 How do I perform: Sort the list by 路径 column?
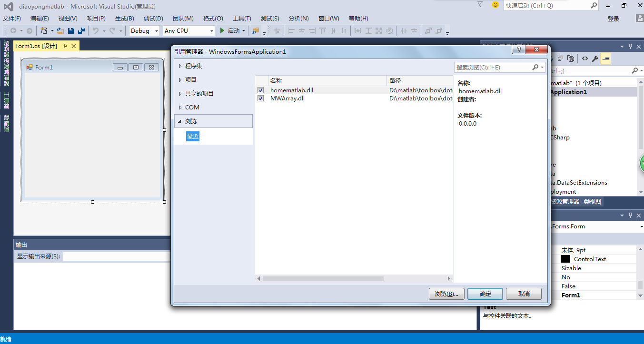tap(420, 81)
